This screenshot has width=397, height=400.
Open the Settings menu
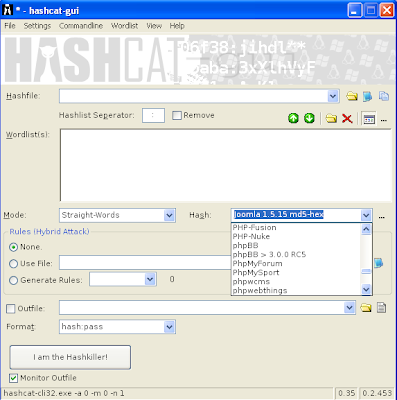click(37, 26)
